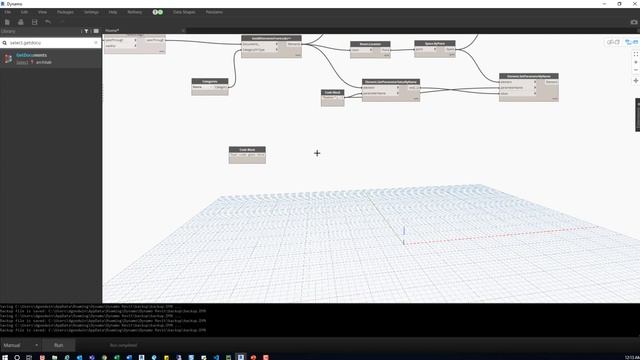Viewport: 640px width, 360px height.
Task: Click the New file icon in the toolbar
Action: (7, 22)
